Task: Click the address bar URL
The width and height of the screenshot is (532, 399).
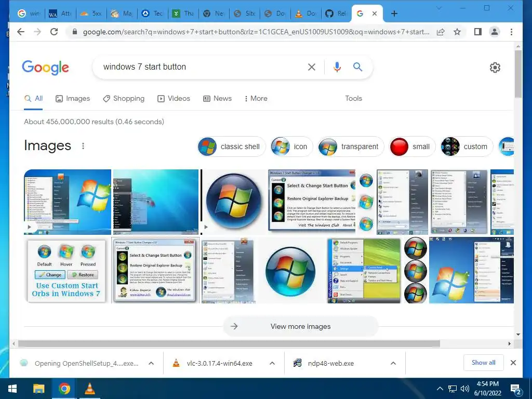Action: point(256,32)
